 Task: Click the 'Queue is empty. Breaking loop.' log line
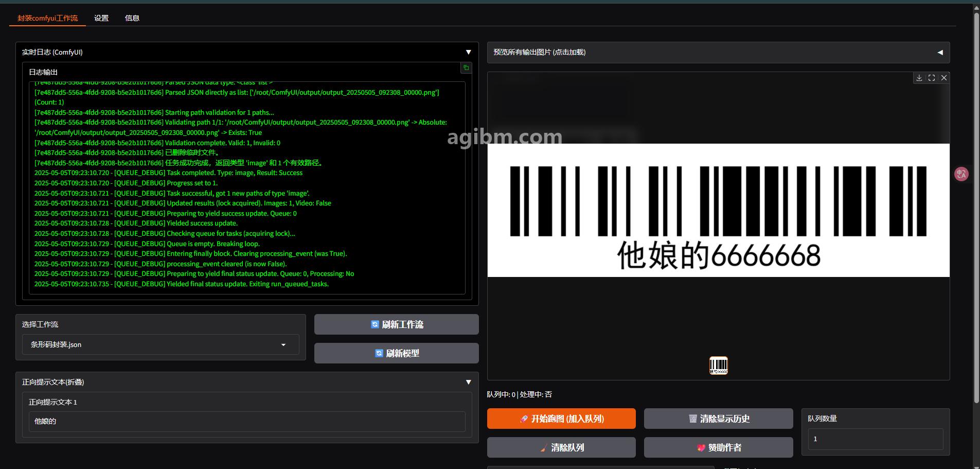[147, 244]
